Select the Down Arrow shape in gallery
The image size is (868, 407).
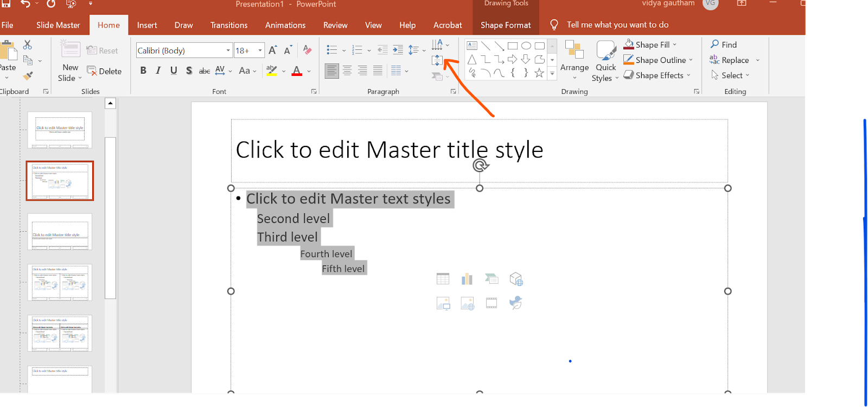point(526,59)
